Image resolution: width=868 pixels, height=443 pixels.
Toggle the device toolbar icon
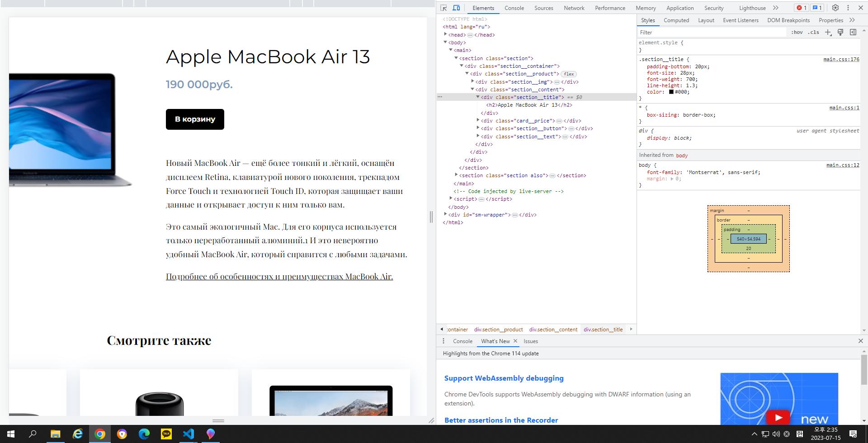click(x=457, y=8)
